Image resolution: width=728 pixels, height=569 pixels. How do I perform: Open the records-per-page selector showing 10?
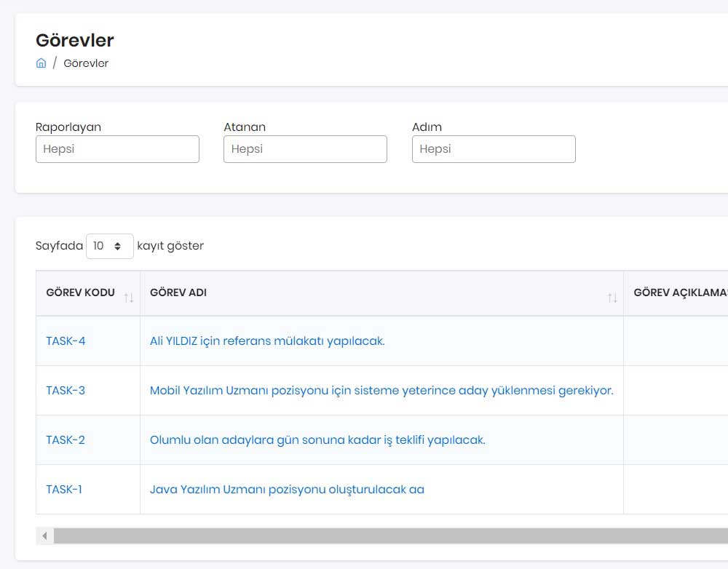pos(110,246)
